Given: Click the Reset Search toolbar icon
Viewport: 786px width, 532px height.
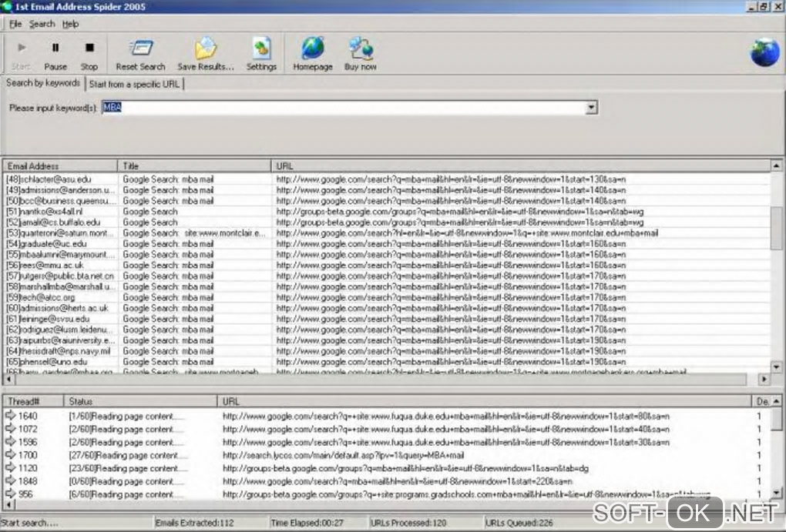Looking at the screenshot, I should point(141,48).
